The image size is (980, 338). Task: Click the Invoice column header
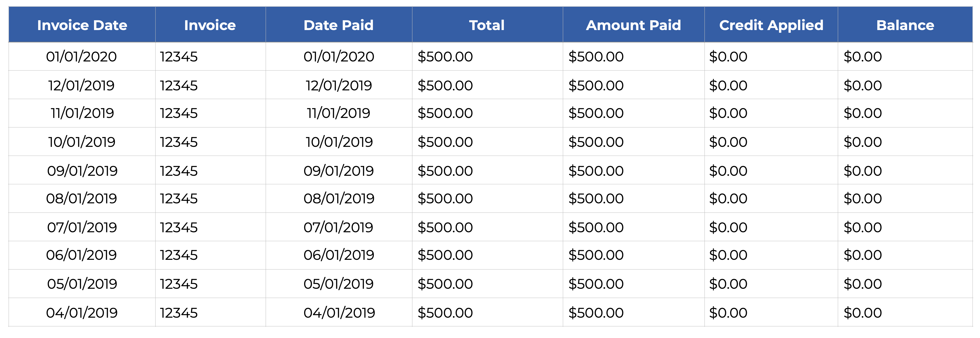[210, 25]
